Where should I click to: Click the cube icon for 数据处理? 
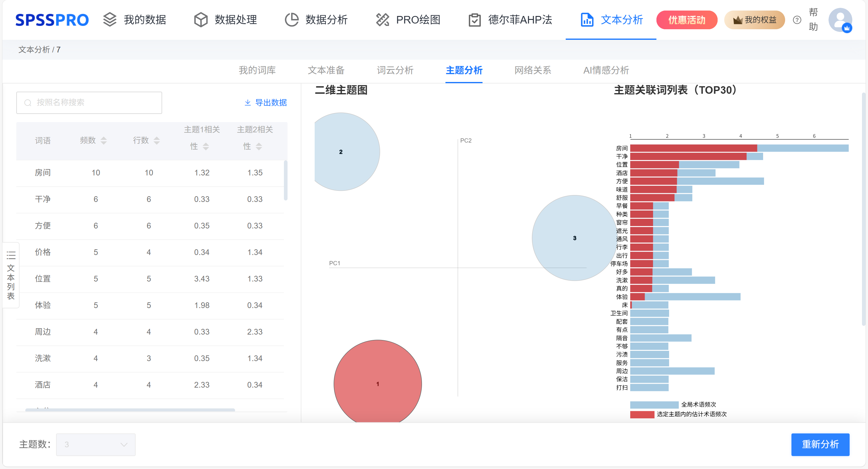[x=201, y=20]
